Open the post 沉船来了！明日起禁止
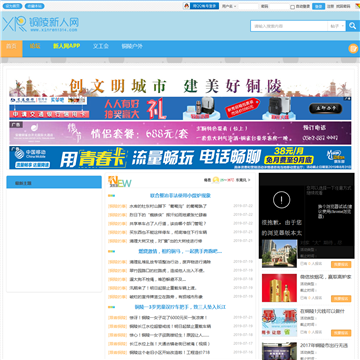 tap(163, 288)
